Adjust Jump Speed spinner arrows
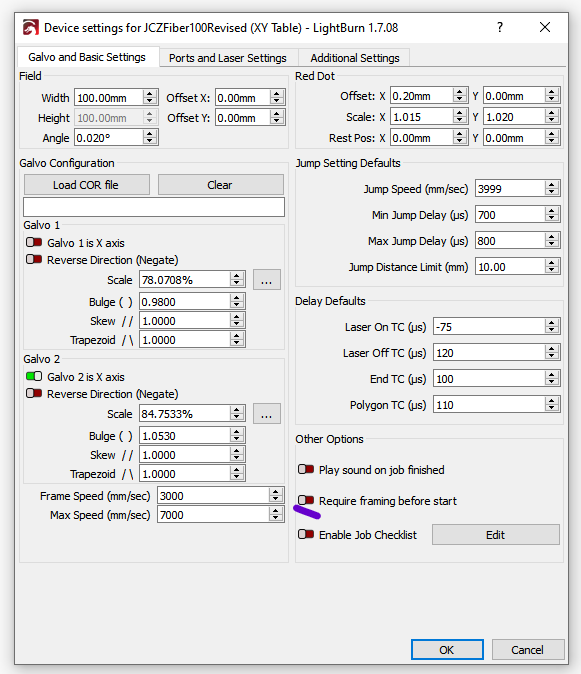581x674 pixels. [552, 189]
